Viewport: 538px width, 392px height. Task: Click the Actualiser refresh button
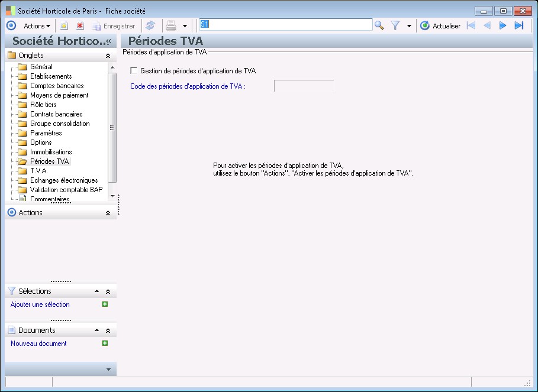440,25
